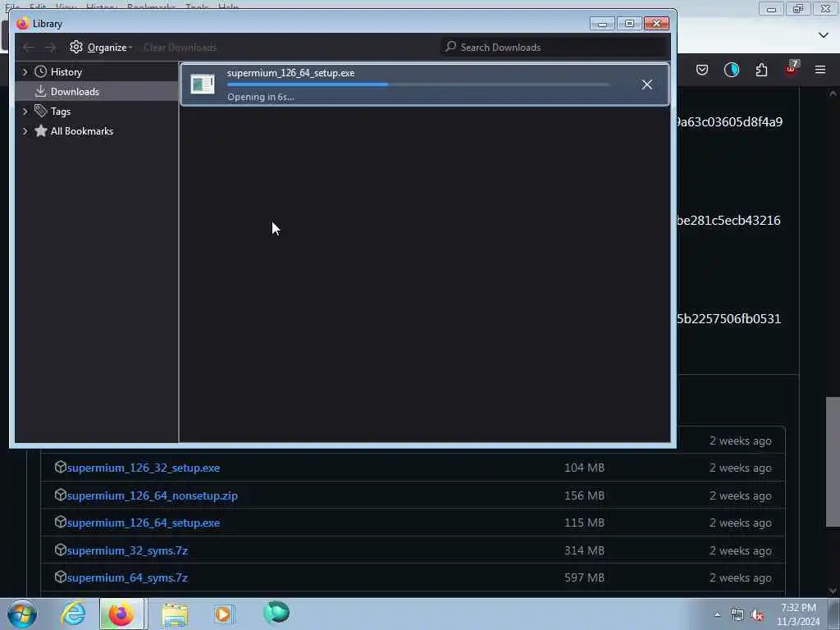Select Downloads in the Library sidebar
840x630 pixels.
(x=75, y=92)
